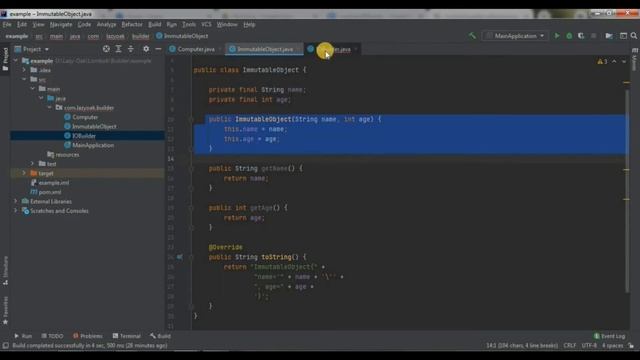Screen dimensions: 640x360
Task: Collapse the java source folder
Action: click(41, 98)
